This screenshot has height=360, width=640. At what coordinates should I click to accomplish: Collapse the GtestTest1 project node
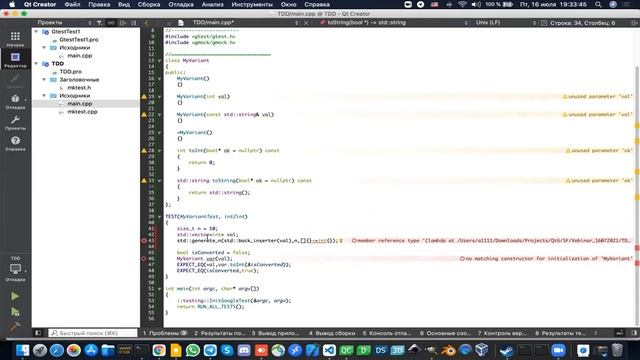[x=36, y=31]
